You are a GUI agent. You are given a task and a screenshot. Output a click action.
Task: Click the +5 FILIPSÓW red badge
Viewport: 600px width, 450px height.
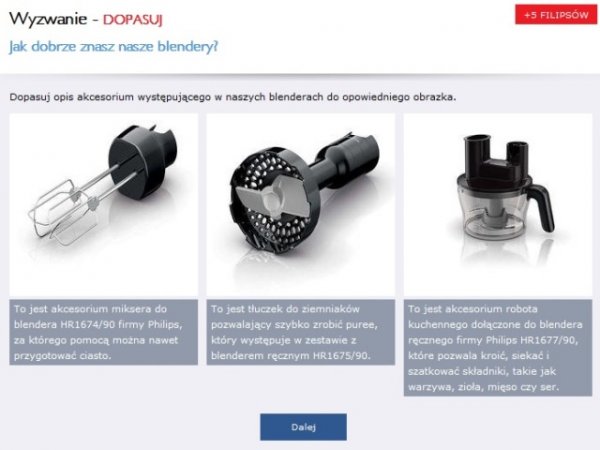point(556,15)
